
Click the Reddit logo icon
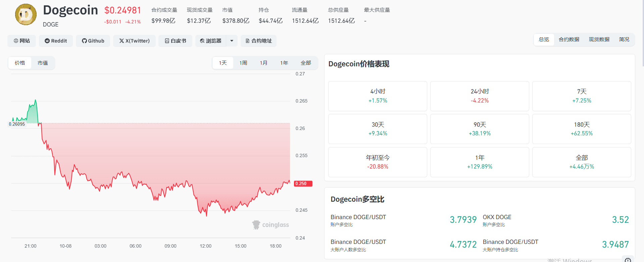pos(47,41)
